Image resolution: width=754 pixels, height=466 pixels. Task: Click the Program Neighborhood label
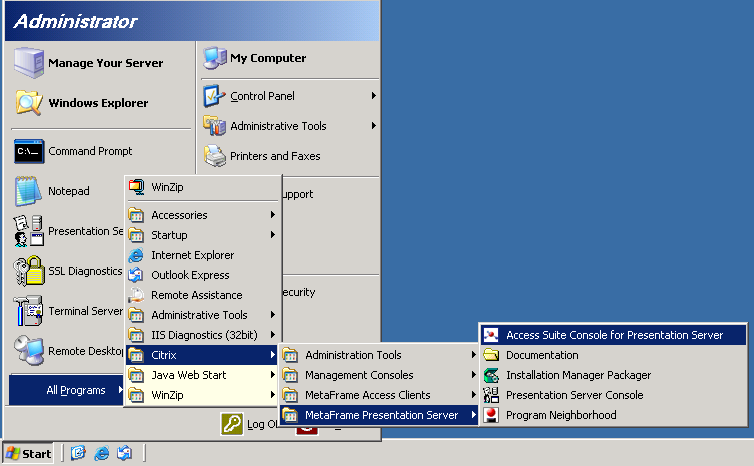tap(561, 415)
